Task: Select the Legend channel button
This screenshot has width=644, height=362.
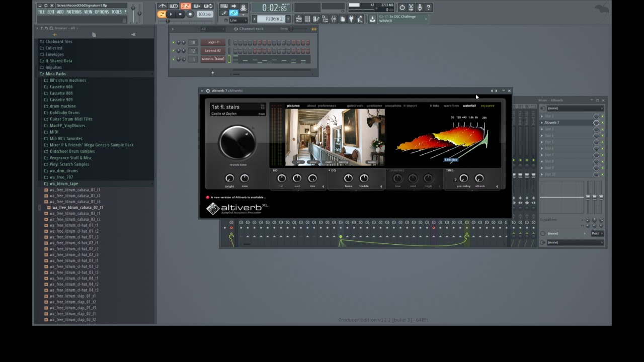Action: coord(213,42)
